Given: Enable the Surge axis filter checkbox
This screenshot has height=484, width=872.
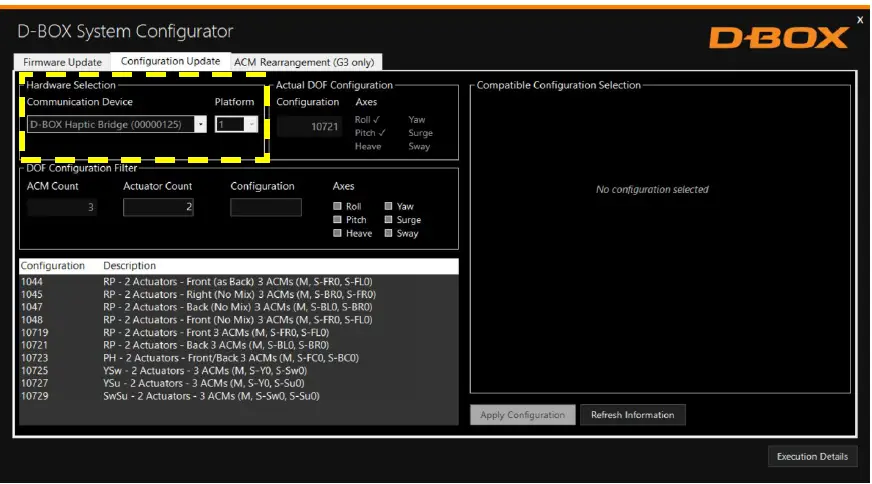Looking at the screenshot, I should pyautogui.click(x=388, y=219).
